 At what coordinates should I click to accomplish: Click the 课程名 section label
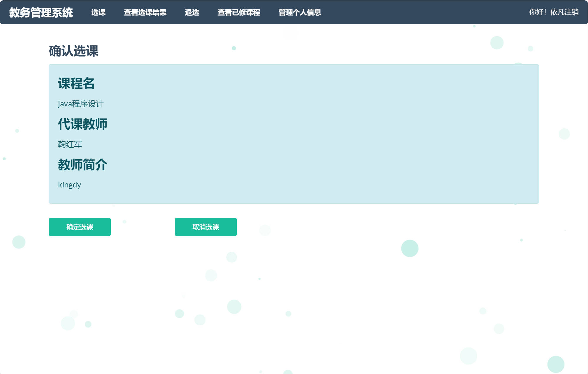coord(77,83)
